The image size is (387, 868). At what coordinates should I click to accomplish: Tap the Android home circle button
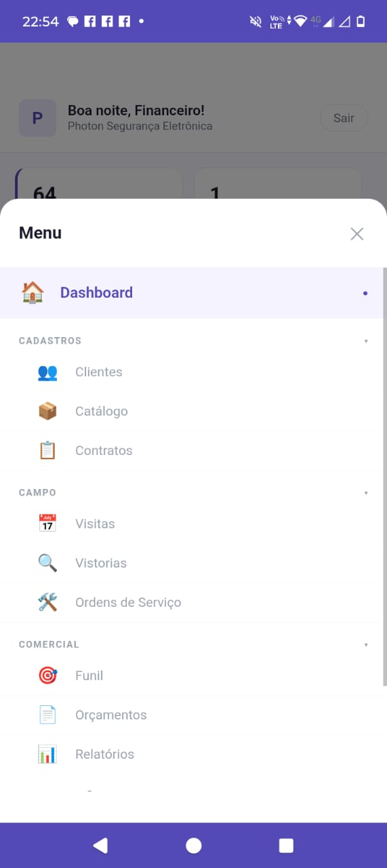(194, 845)
